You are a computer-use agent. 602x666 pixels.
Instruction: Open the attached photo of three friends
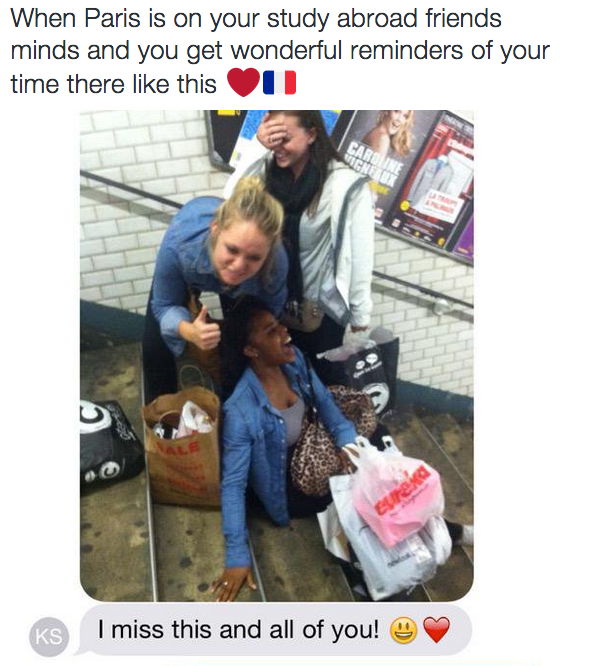coord(277,356)
